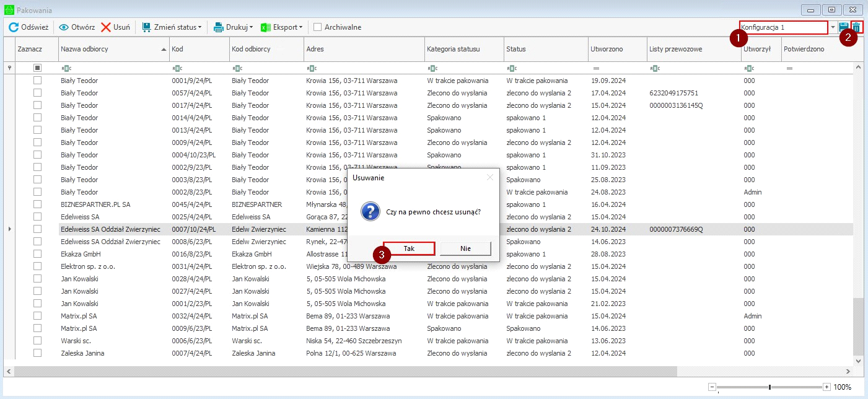This screenshot has height=399, width=868.
Task: Click the red X Usuń icon
Action: coord(106,27)
